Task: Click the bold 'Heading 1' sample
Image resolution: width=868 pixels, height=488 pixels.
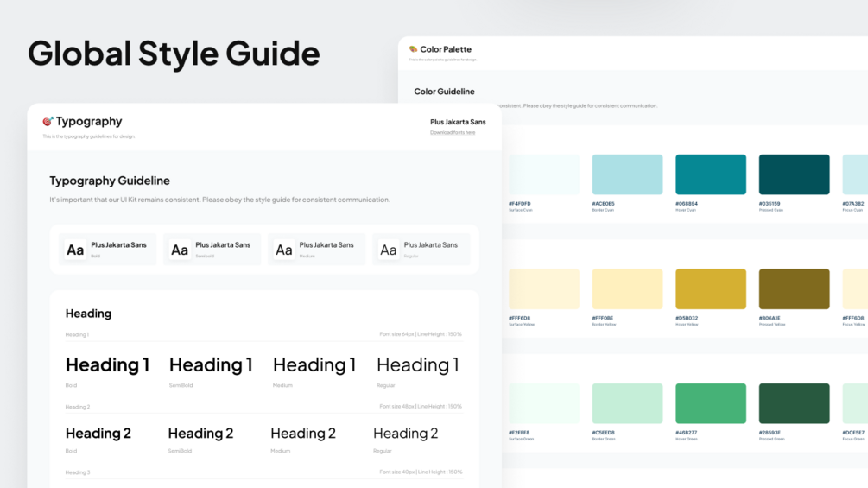Action: tap(107, 364)
